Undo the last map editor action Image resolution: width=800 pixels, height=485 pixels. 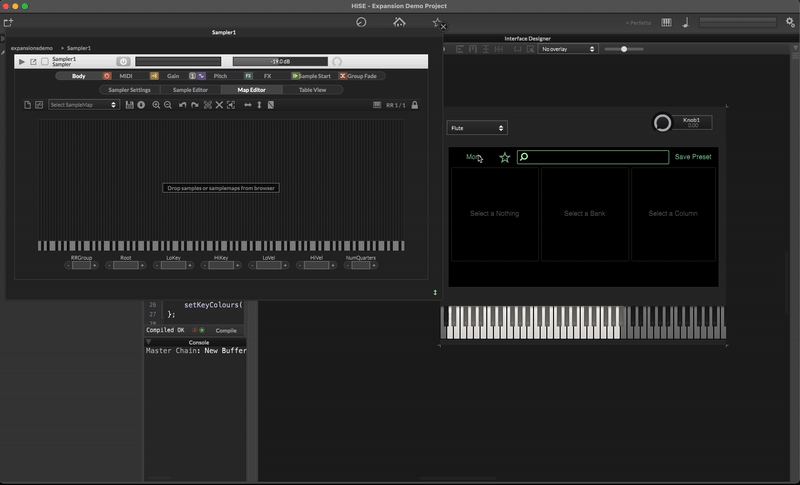coord(182,105)
